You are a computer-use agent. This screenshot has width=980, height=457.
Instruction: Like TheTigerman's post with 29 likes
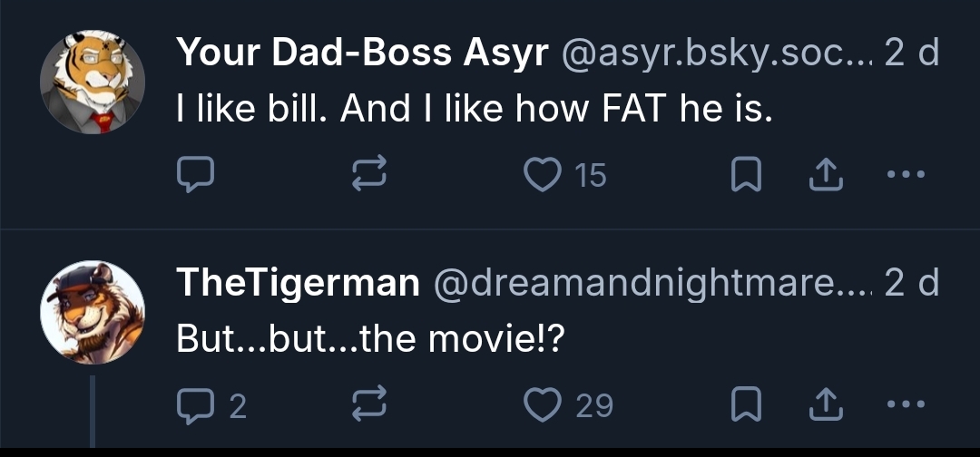click(x=544, y=405)
